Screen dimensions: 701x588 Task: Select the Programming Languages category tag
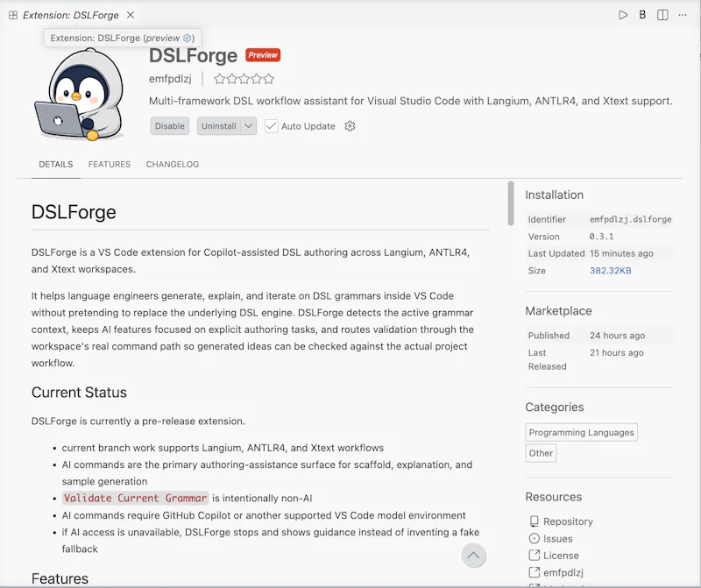pyautogui.click(x=581, y=432)
